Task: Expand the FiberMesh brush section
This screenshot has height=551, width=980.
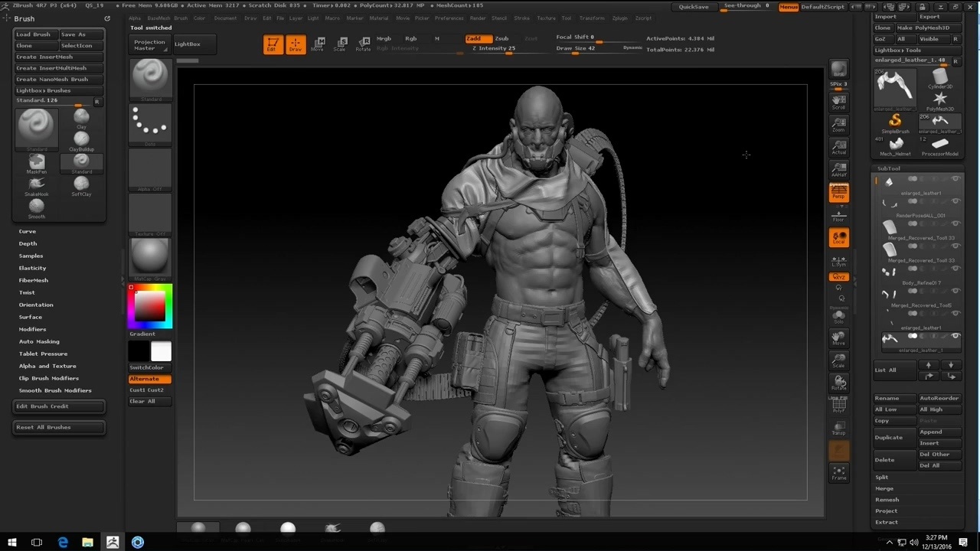Action: [34, 280]
